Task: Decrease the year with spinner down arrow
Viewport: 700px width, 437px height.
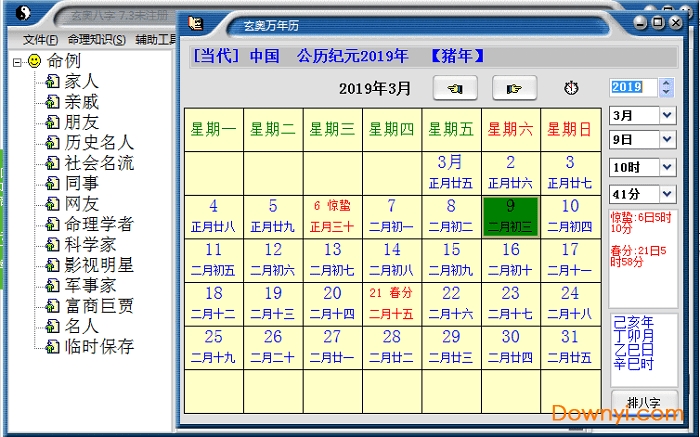Action: point(666,92)
